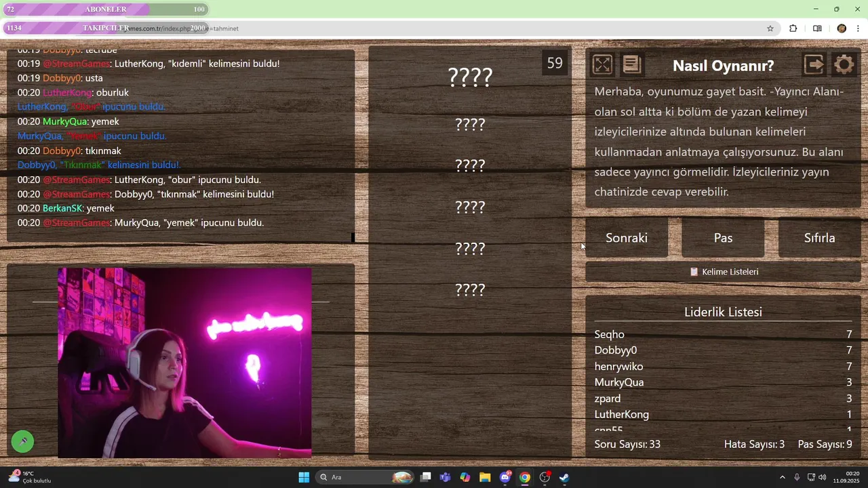The image size is (868, 488).
Task: Click chat message 'MurkyQua: yemek'
Action: click(x=68, y=121)
